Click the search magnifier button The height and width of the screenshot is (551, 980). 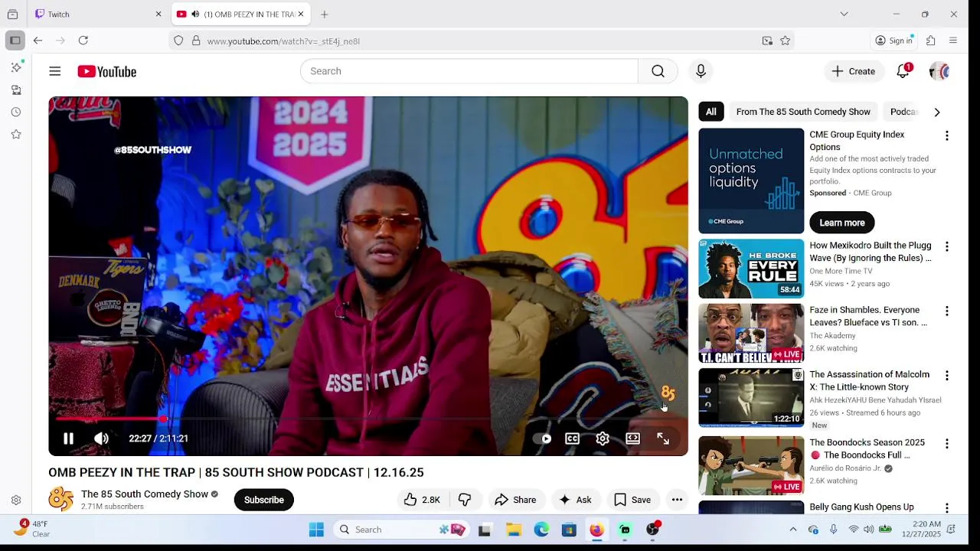(658, 71)
